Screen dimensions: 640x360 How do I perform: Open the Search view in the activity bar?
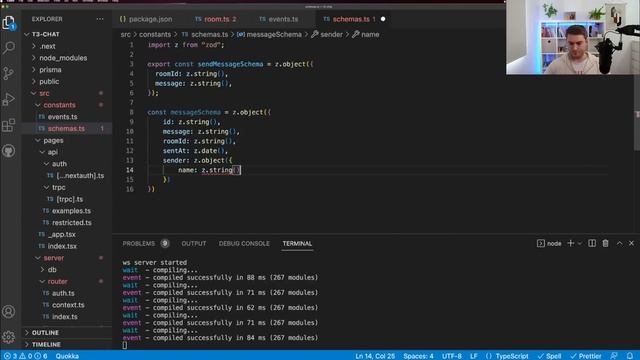coord(9,48)
